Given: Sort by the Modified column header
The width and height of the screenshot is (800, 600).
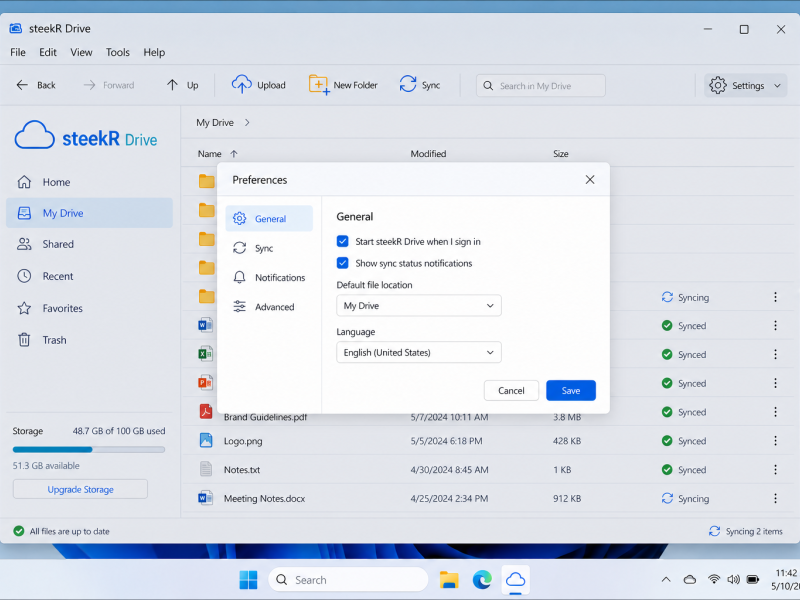Looking at the screenshot, I should coord(429,154).
